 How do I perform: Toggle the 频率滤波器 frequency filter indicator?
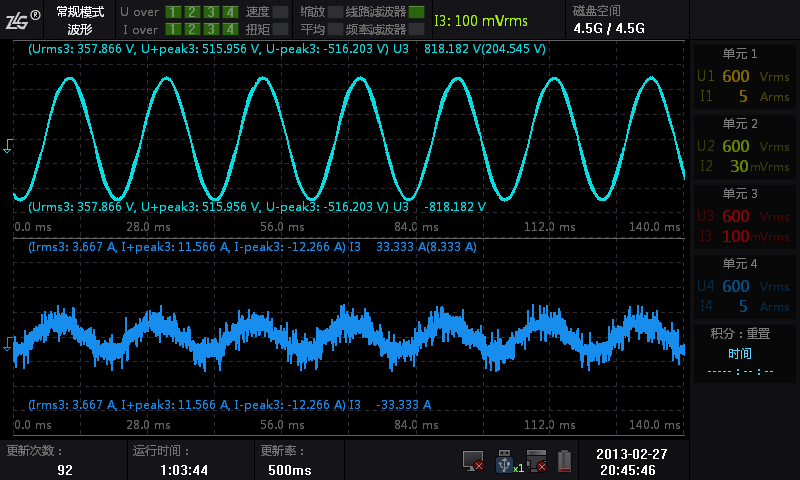[416, 29]
